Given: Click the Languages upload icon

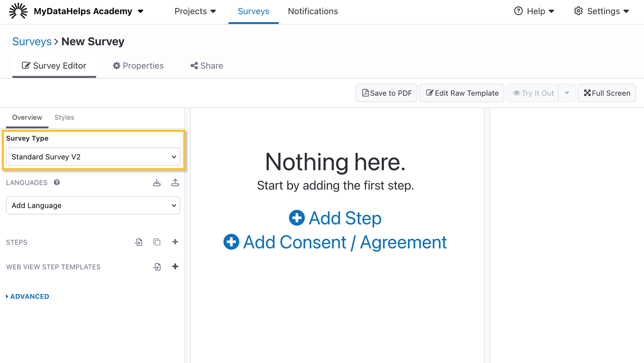Looking at the screenshot, I should 175,183.
